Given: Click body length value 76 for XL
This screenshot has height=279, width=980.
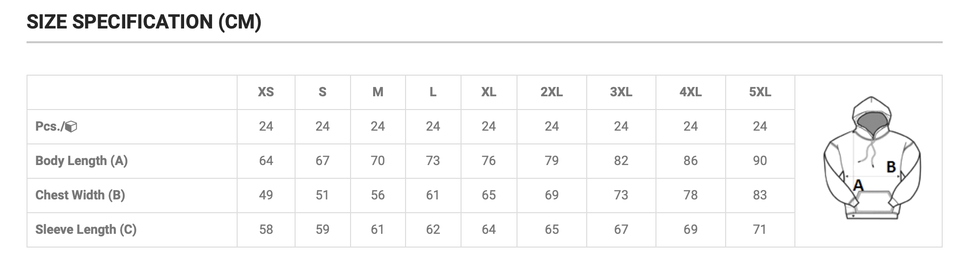Looking at the screenshot, I should [489, 161].
